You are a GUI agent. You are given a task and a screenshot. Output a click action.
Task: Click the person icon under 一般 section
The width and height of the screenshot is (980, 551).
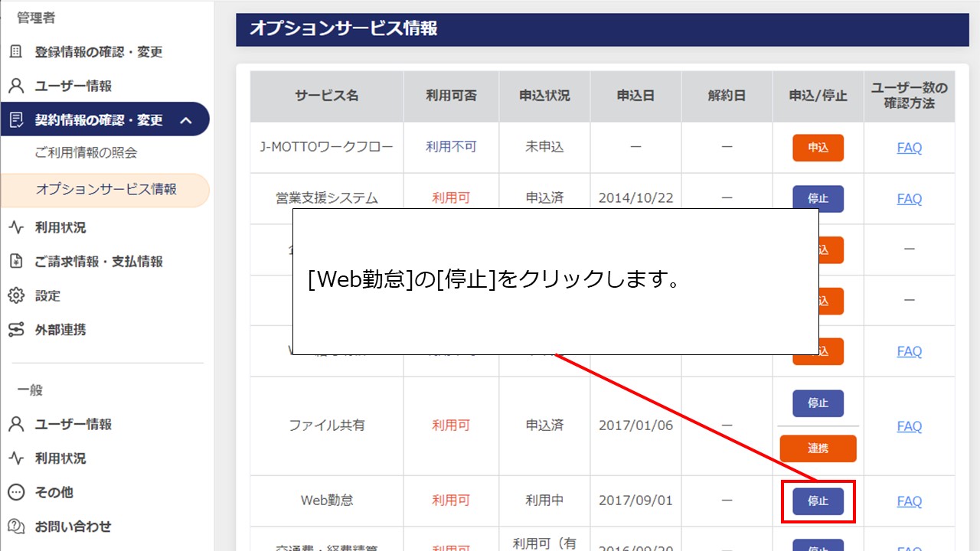(16, 424)
